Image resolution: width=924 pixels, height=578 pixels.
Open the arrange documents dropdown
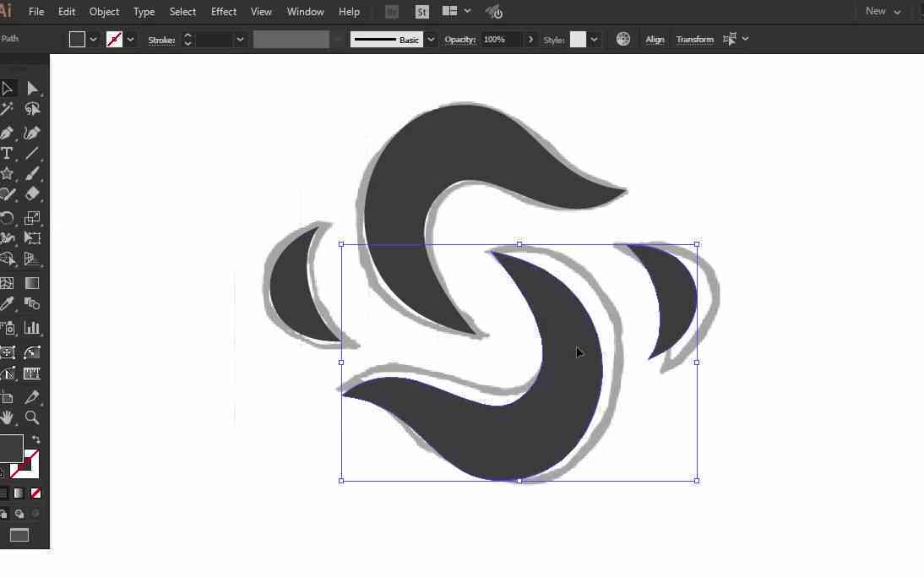467,11
